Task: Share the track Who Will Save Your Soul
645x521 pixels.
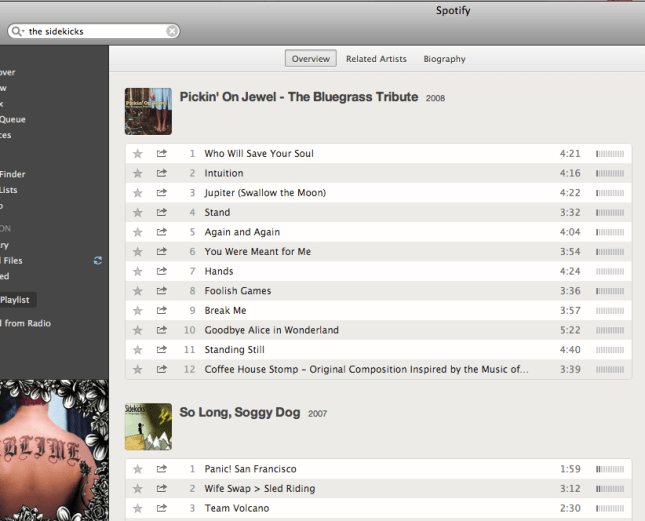Action: point(162,153)
